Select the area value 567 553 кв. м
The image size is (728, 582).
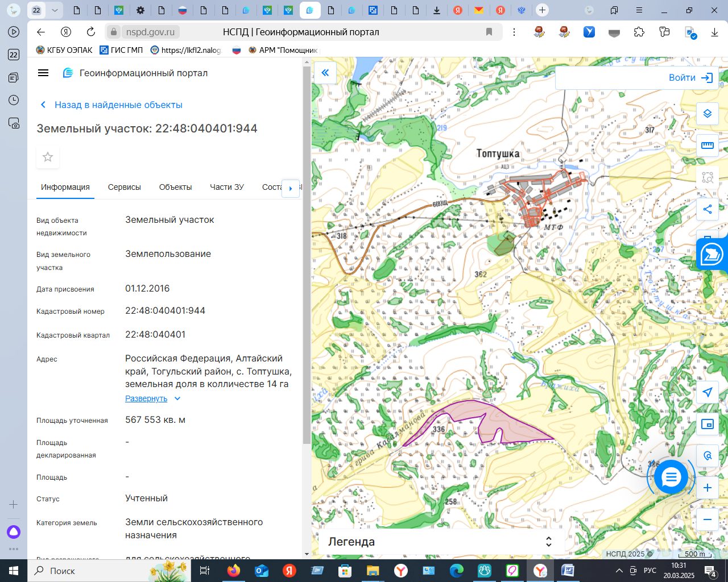pyautogui.click(x=155, y=420)
